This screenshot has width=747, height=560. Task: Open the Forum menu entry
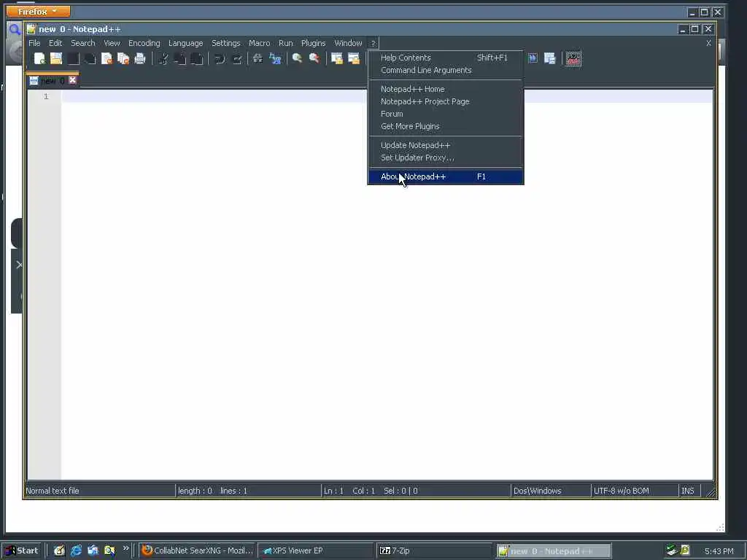pyautogui.click(x=446, y=114)
